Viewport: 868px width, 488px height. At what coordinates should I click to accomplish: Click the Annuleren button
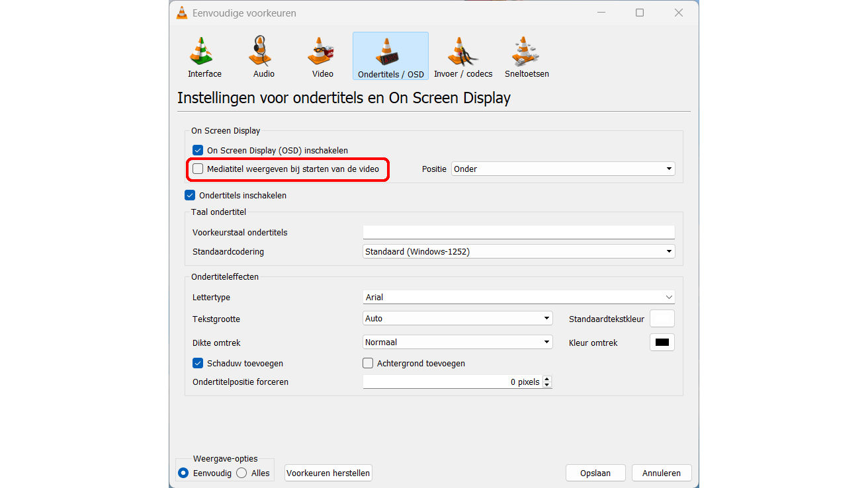(662, 473)
